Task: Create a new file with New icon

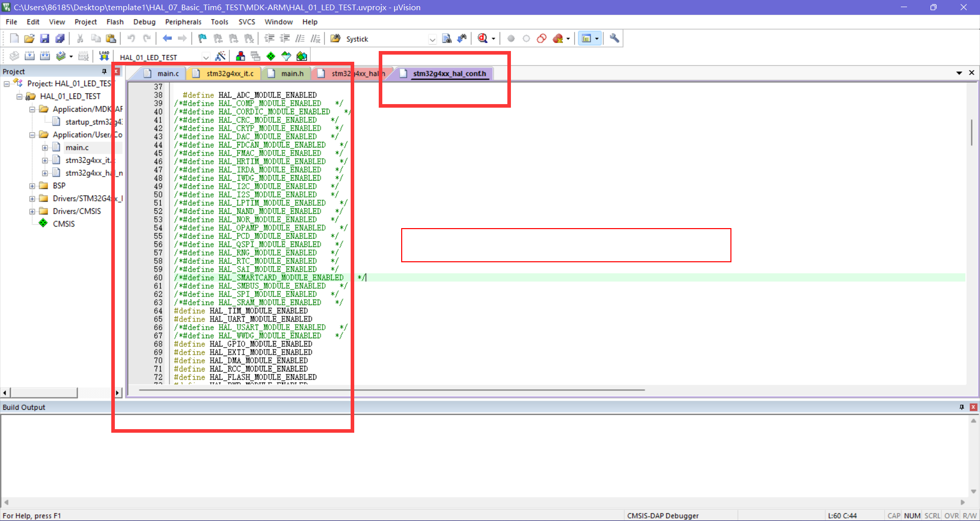Action: (14, 38)
